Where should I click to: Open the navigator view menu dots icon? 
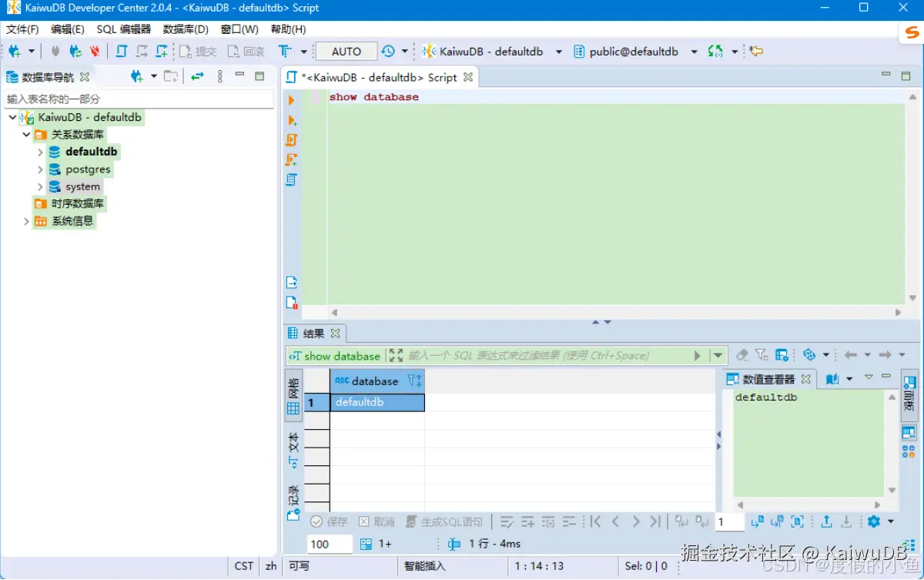pyautogui.click(x=220, y=76)
